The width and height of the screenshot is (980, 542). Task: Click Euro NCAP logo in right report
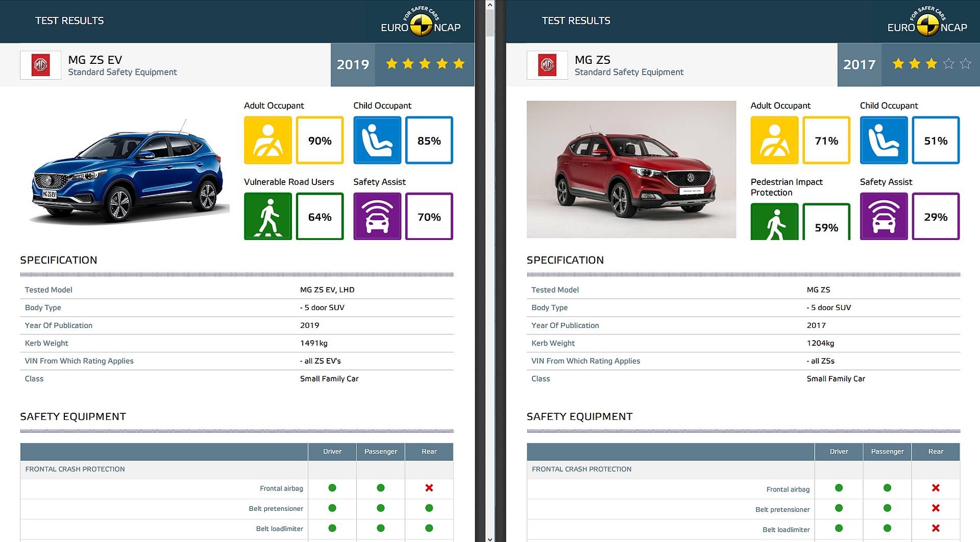[927, 22]
